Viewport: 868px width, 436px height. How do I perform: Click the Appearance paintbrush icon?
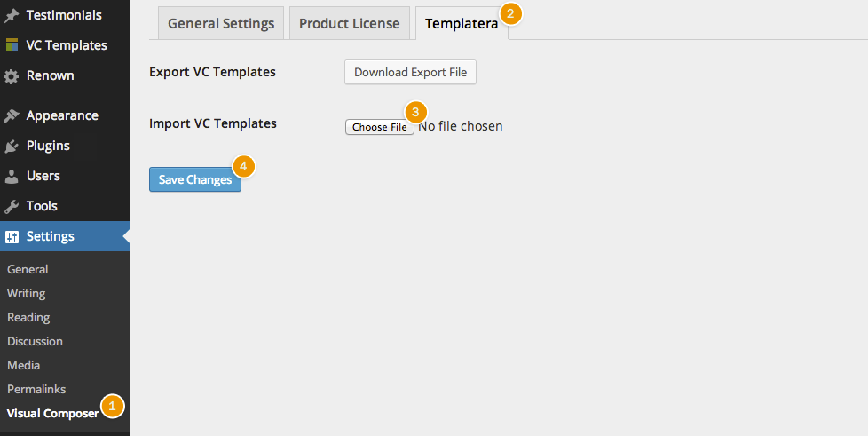tap(12, 115)
